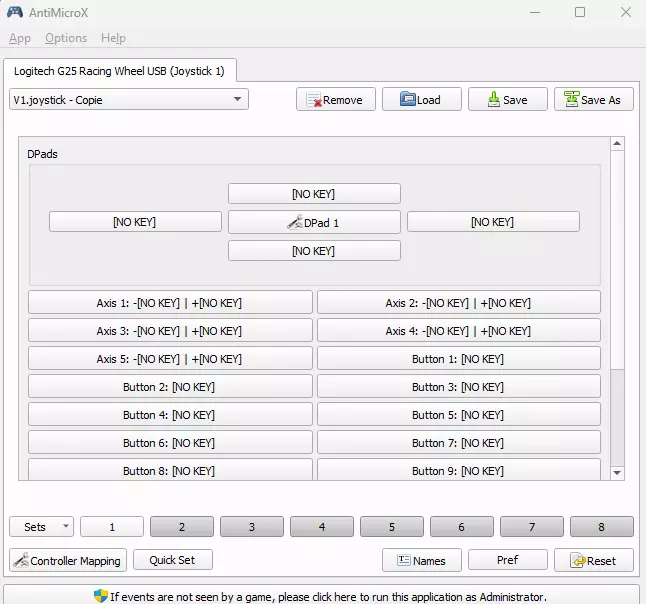Select the Logitech G25 Racing Wheel tab

[119, 71]
